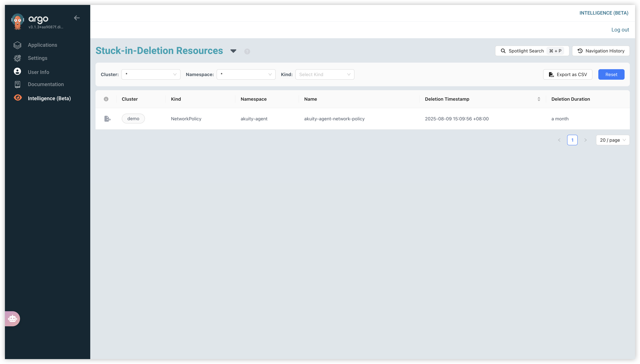Image resolution: width=640 pixels, height=364 pixels.
Task: Open the Cluster filter dropdown
Action: [151, 74]
